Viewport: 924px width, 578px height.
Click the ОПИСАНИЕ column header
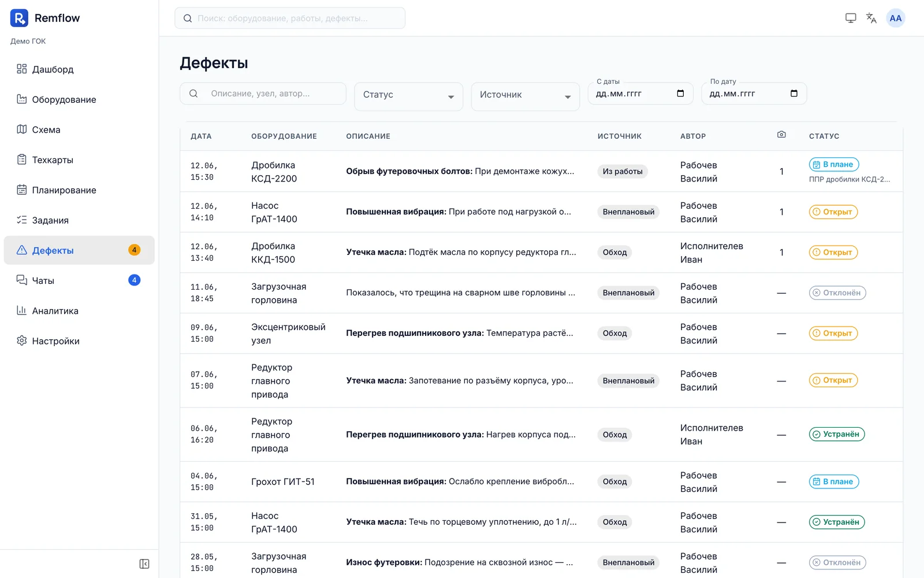click(x=368, y=136)
